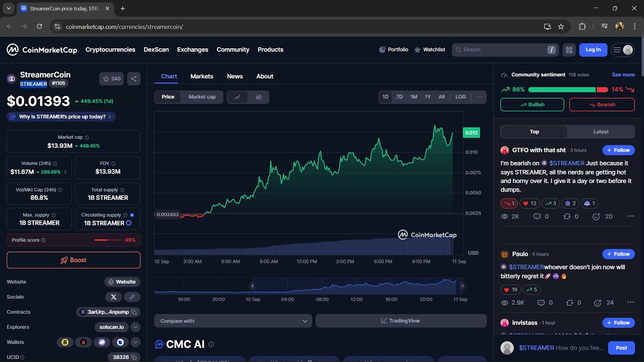Bookmark this tab with the star icon
Viewport: 644px width, 362px height.
pos(561,27)
